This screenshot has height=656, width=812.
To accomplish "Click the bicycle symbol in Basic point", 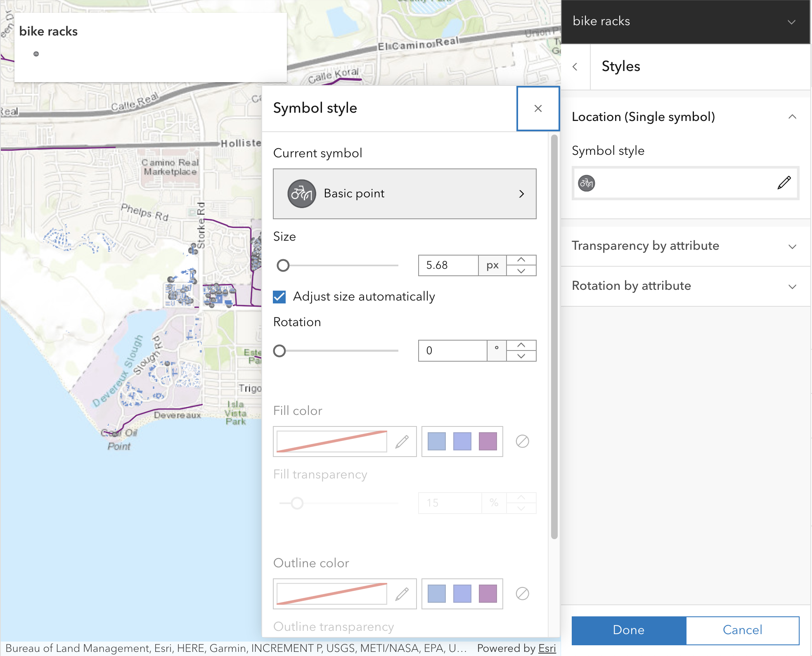I will 302,194.
